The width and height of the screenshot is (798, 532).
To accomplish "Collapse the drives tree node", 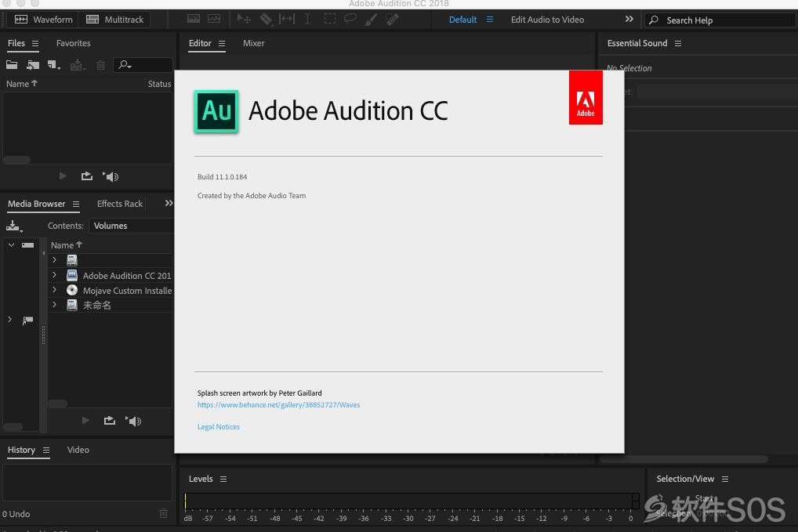I will [11, 244].
